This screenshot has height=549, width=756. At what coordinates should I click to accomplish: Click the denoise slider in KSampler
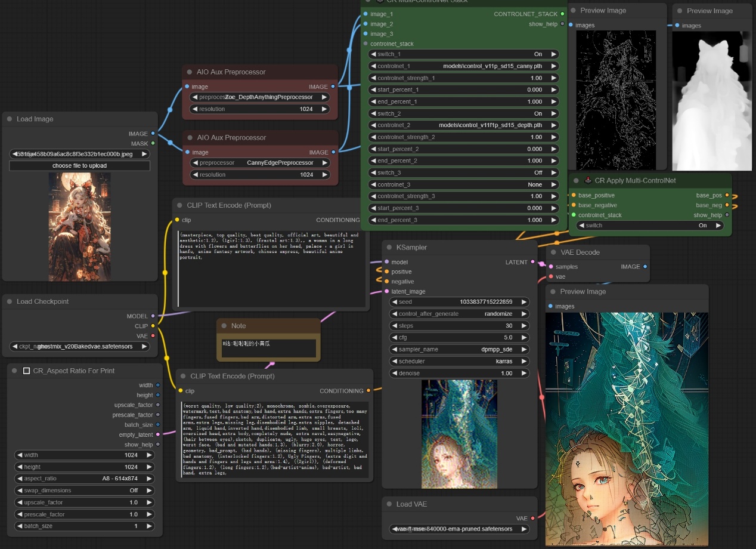pos(458,374)
